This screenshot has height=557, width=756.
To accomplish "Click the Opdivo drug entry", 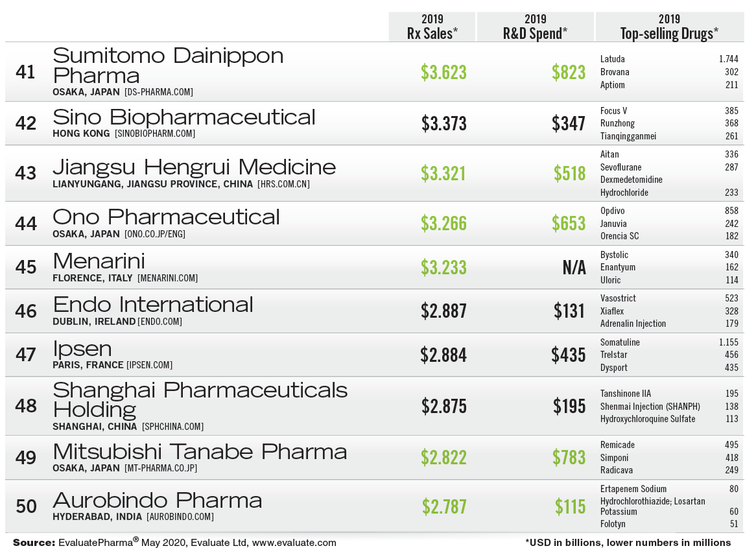I will pyautogui.click(x=612, y=211).
